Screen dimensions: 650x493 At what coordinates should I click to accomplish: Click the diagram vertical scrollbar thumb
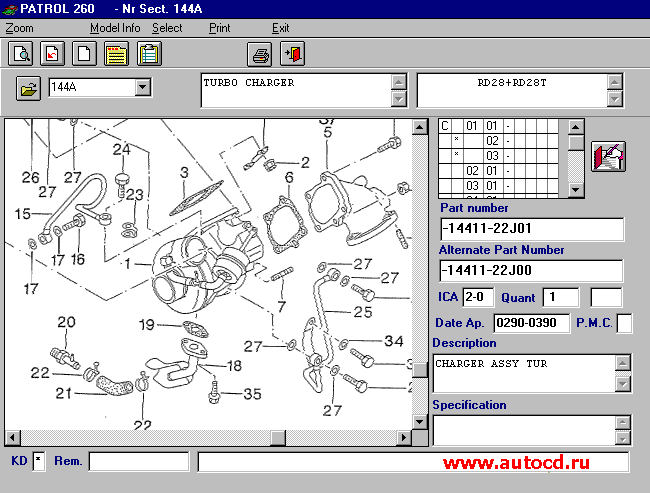420,369
